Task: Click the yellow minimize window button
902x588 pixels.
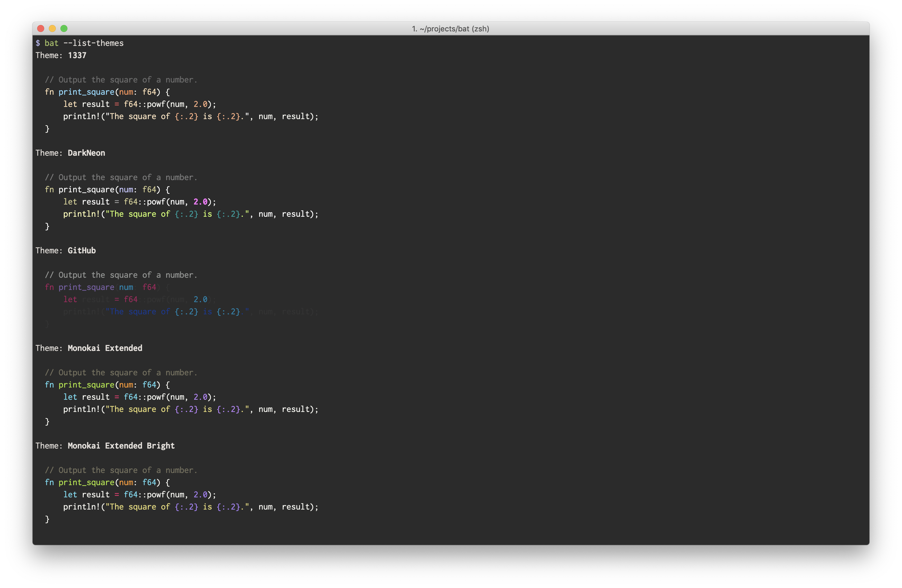Action: (52, 28)
